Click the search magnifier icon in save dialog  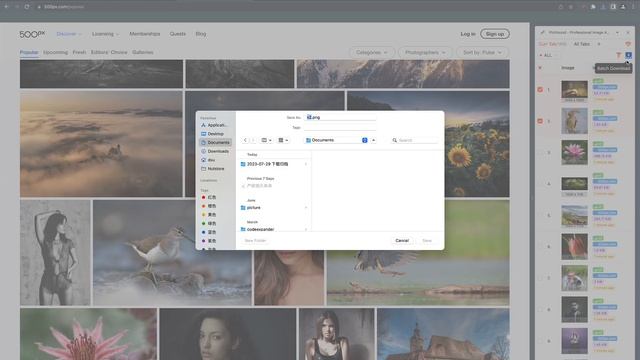click(394, 140)
